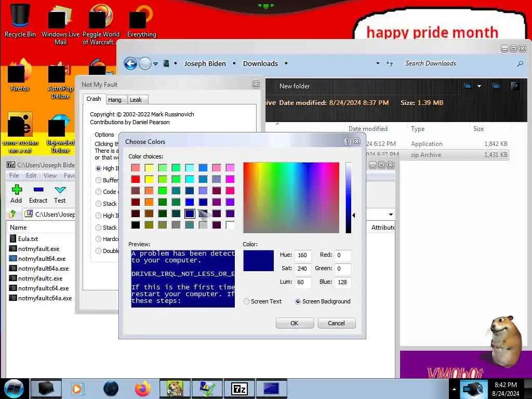Viewport: 532px width, 399px height.
Task: Click the Explorer Forward arrow button
Action: click(145, 63)
